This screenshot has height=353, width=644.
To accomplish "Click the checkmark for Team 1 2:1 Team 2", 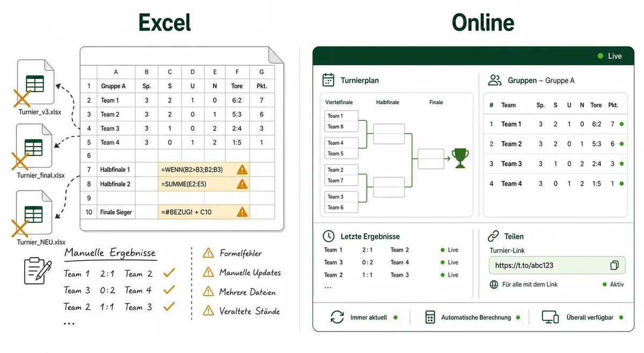I will [x=169, y=273].
